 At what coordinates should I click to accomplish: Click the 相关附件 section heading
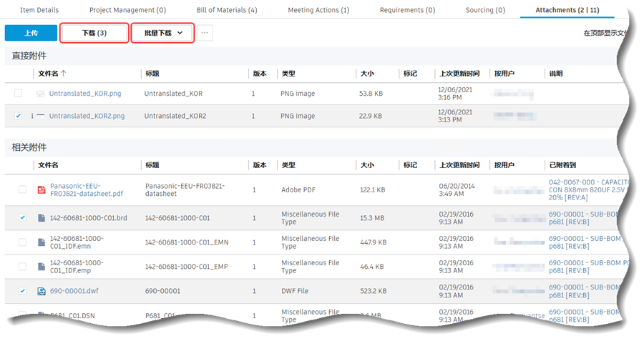pyautogui.click(x=29, y=147)
